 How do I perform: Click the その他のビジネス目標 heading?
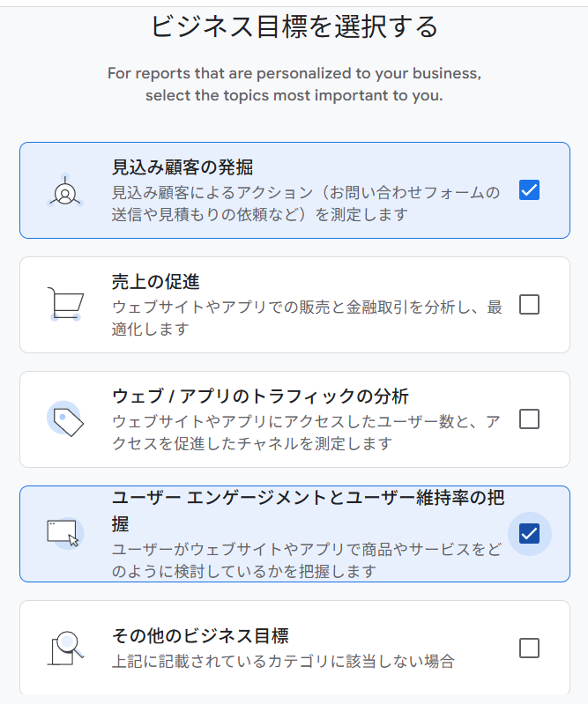(x=200, y=636)
